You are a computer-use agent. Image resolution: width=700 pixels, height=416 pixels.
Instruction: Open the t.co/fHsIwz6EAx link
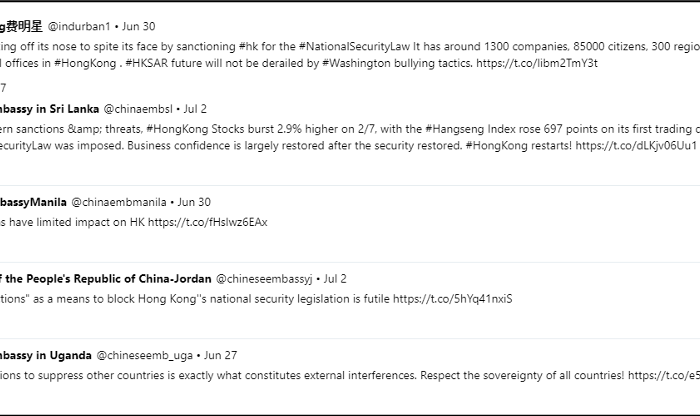208,222
